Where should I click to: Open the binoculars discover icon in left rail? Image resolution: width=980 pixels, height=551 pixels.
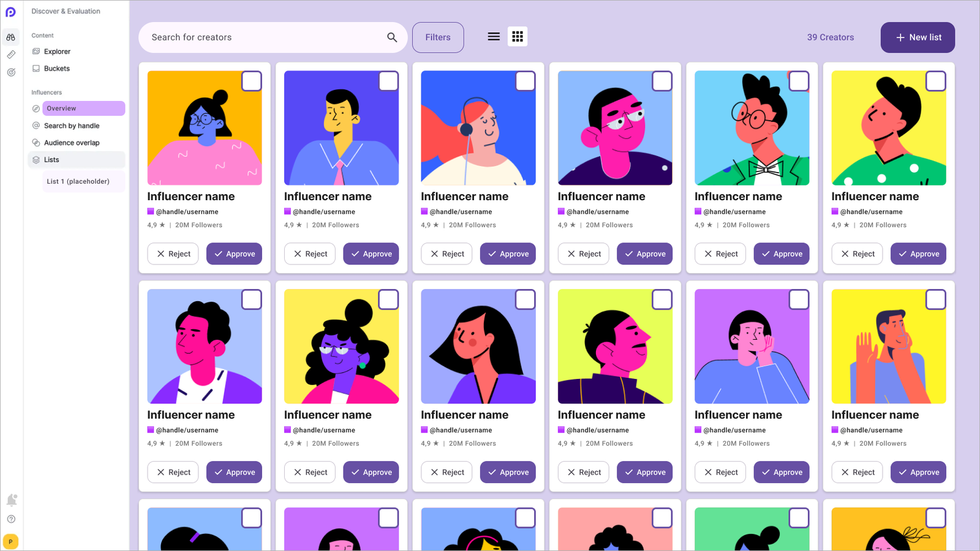11,37
